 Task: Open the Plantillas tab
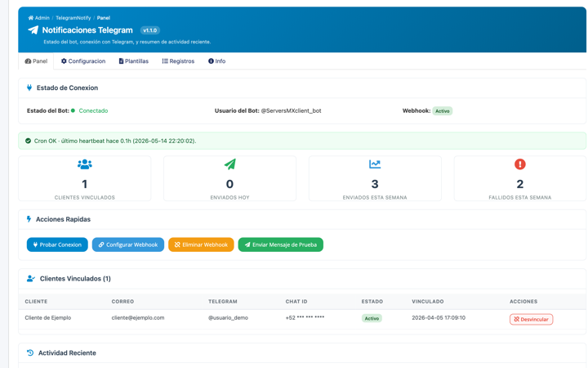coord(133,61)
